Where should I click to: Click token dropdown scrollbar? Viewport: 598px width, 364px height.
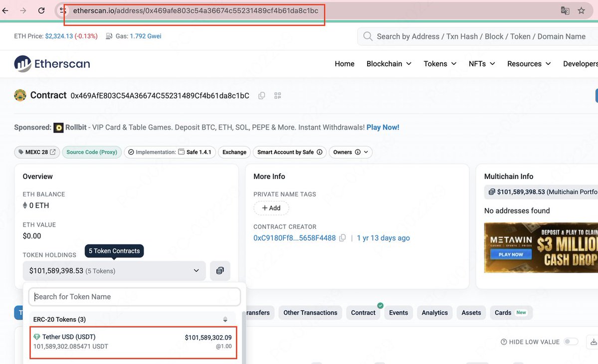click(244, 338)
